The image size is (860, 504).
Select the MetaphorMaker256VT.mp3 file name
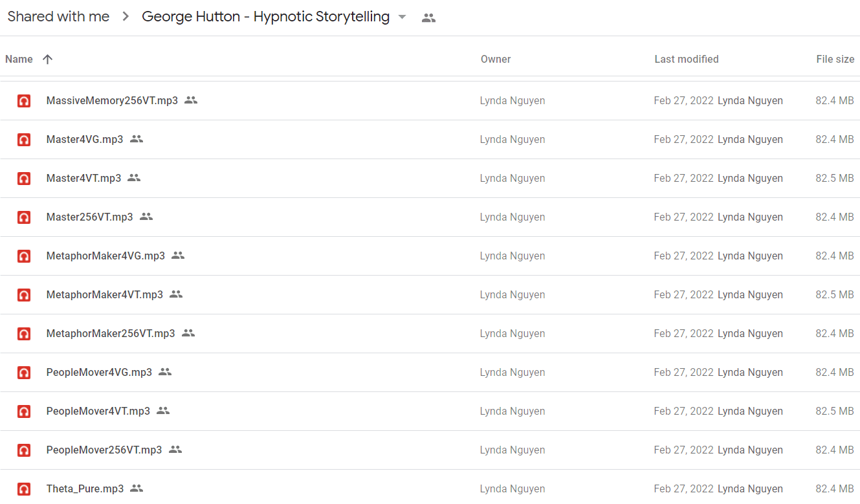pos(111,334)
